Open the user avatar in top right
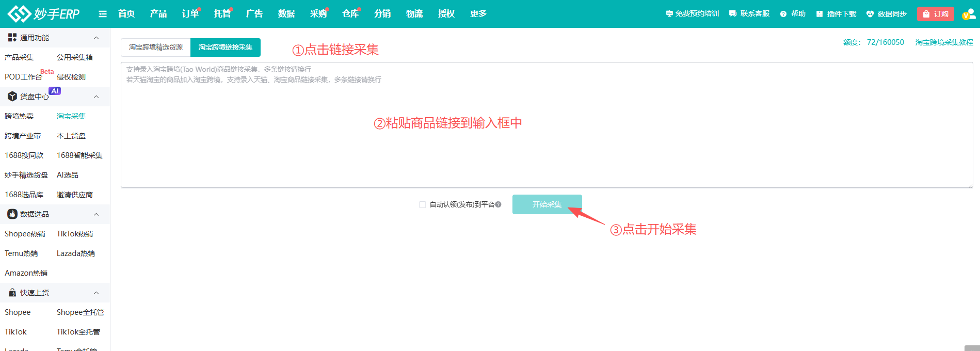 point(969,14)
